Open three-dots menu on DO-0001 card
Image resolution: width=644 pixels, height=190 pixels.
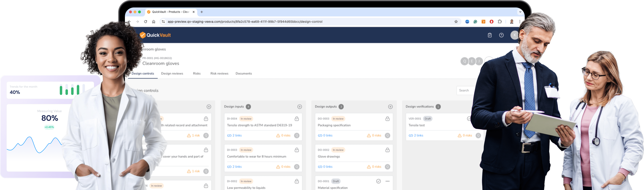[x=387, y=181]
